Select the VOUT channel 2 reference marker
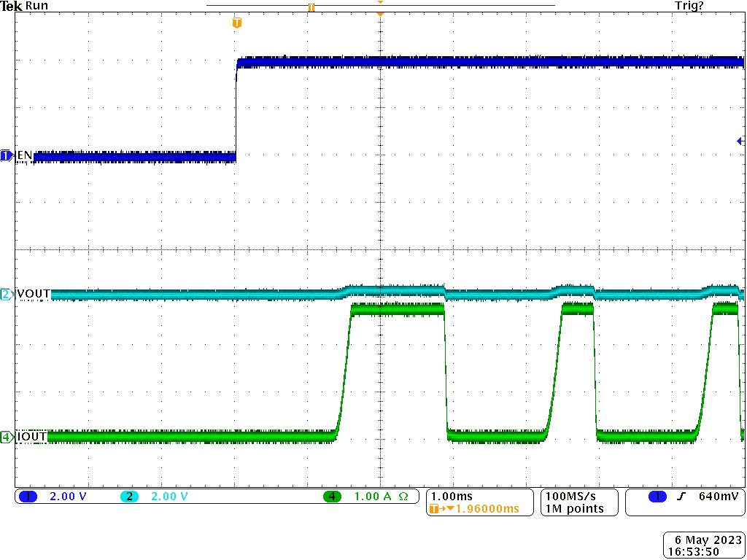Screen dimensions: 747x560 pyautogui.click(x=6, y=293)
